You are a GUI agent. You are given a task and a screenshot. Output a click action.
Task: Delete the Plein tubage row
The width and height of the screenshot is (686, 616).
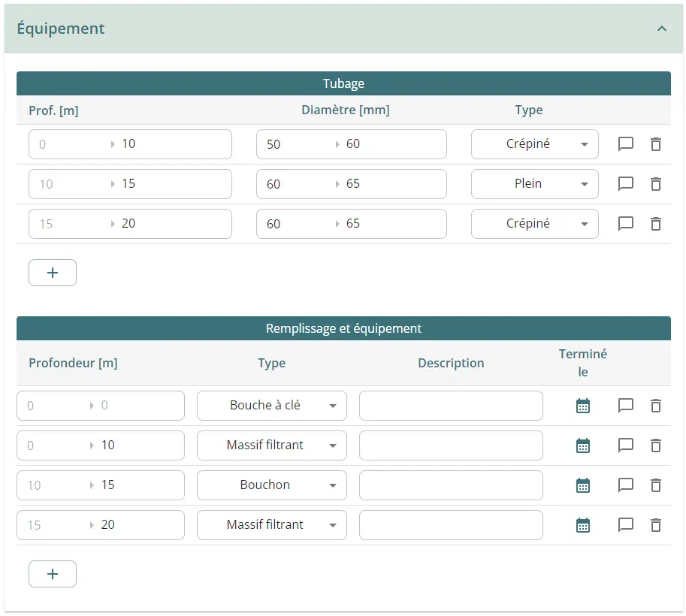point(655,184)
